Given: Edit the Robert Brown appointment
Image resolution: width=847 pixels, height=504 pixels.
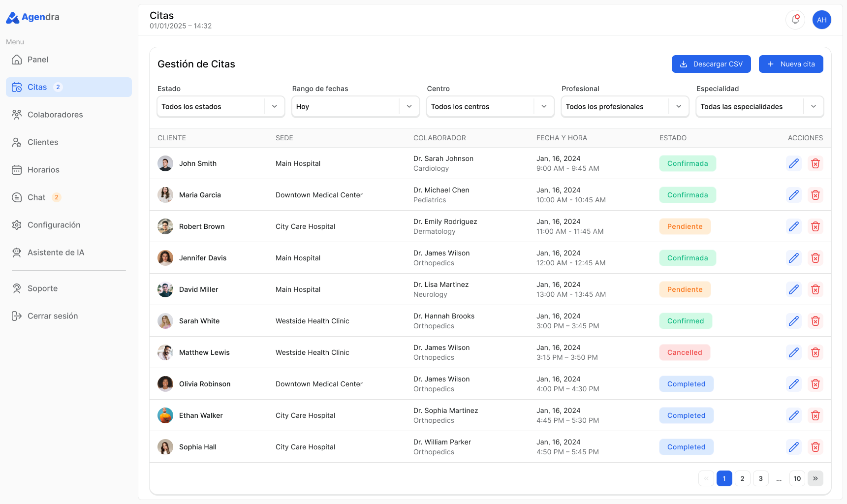Looking at the screenshot, I should (x=794, y=226).
